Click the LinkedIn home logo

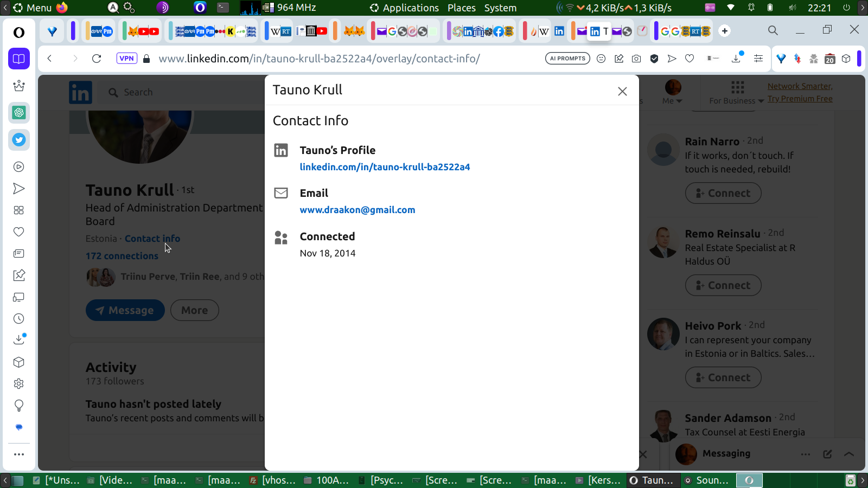tap(80, 93)
